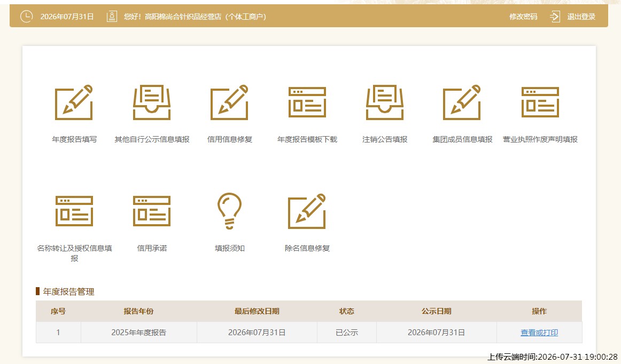Click the 报告年份 column header
The height and width of the screenshot is (364, 621).
(138, 311)
